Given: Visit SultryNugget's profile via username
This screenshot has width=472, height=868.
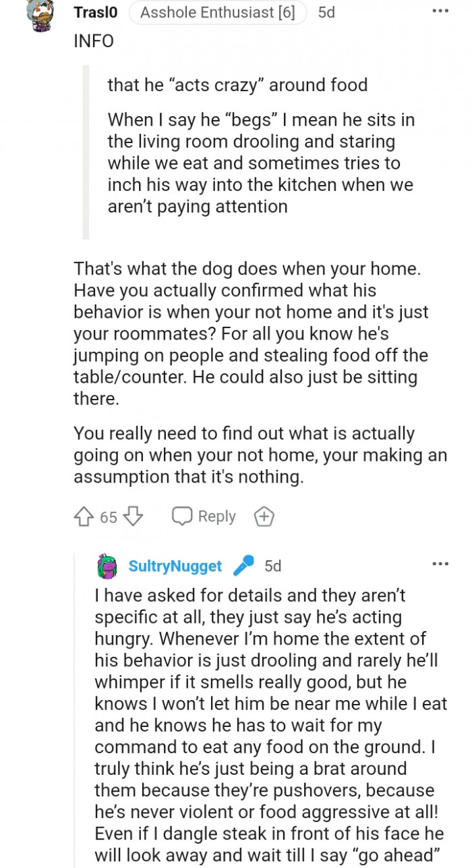Looking at the screenshot, I should (x=175, y=566).
